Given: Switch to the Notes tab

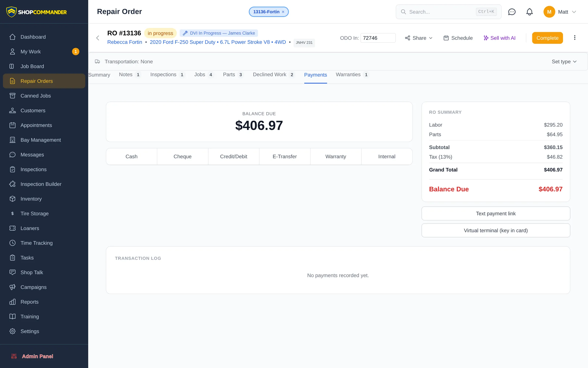Looking at the screenshot, I should click(130, 75).
